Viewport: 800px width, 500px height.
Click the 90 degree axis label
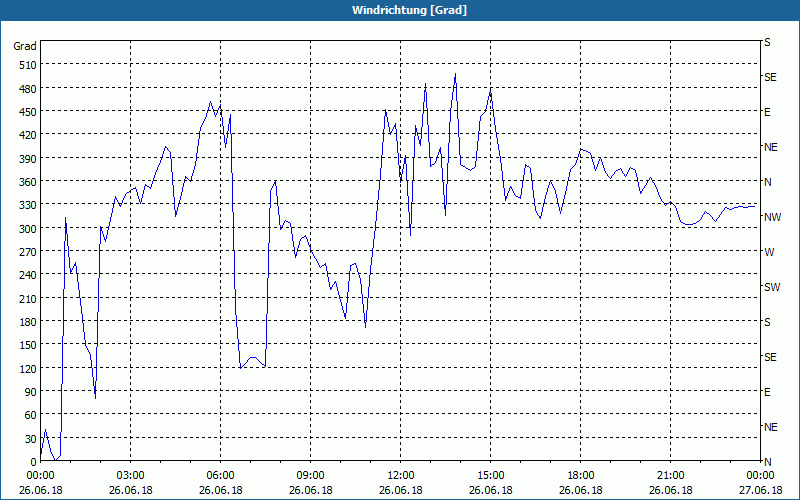click(31, 392)
